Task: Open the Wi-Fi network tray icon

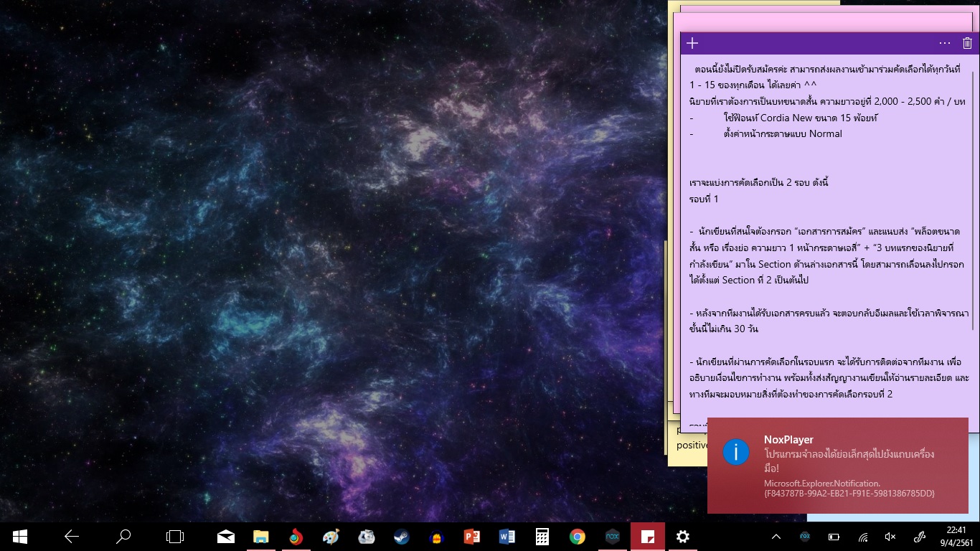Action: (862, 537)
